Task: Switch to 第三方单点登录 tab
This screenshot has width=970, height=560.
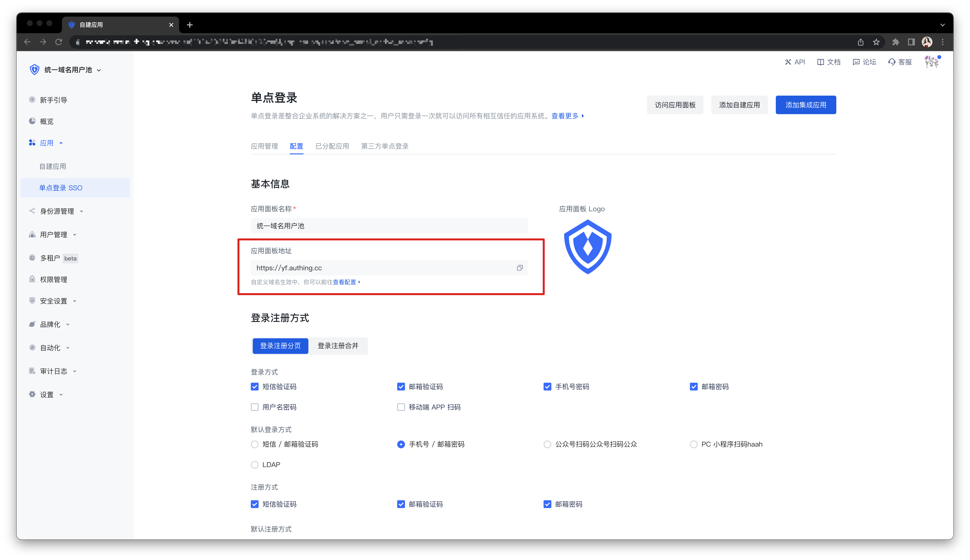Action: (x=385, y=146)
